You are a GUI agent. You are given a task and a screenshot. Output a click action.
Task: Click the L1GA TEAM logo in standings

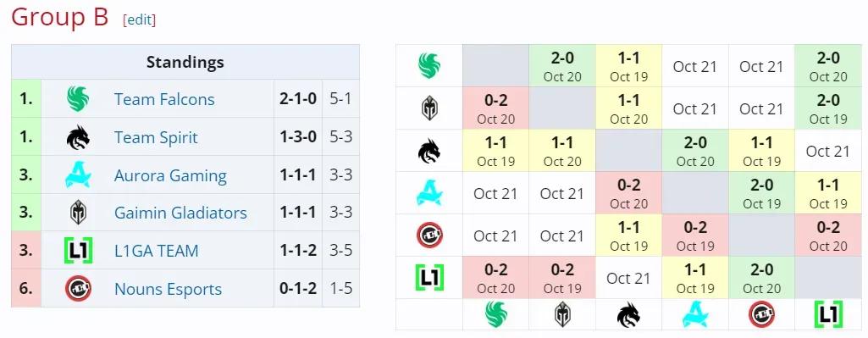click(x=78, y=251)
